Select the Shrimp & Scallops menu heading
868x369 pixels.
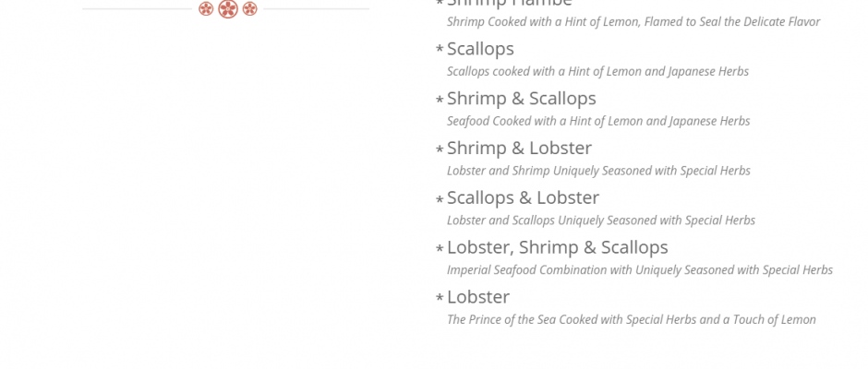[521, 99]
